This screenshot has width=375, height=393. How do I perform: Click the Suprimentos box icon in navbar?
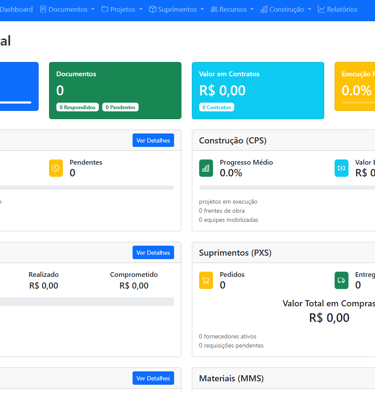click(152, 9)
